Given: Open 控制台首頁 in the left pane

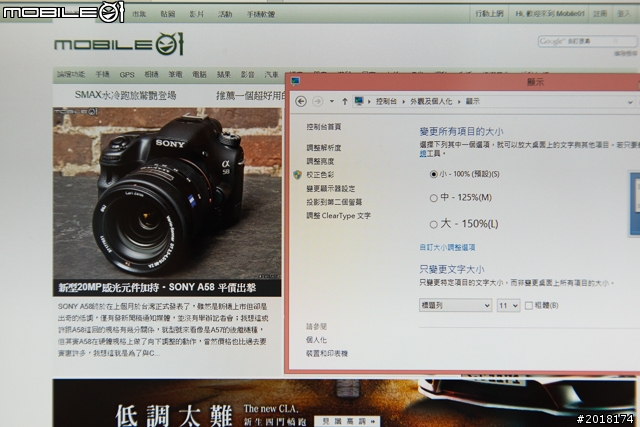Looking at the screenshot, I should [x=324, y=127].
